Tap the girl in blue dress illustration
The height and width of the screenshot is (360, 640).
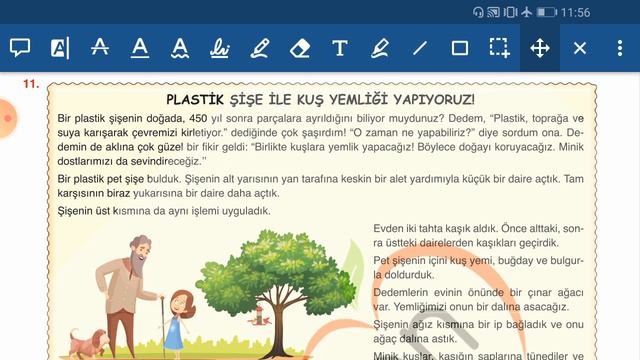point(178,324)
